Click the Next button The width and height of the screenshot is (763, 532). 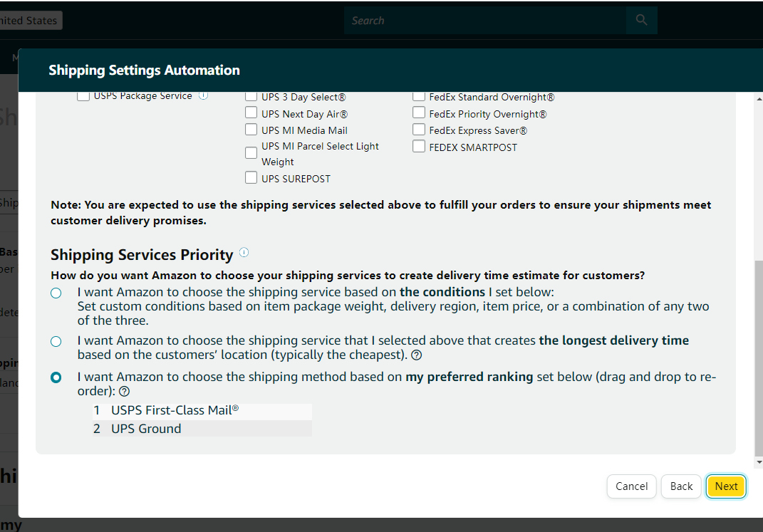point(726,486)
